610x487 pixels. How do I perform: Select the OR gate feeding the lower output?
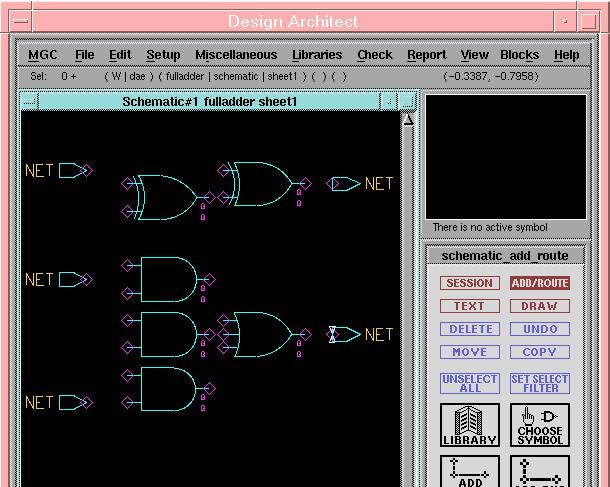[259, 334]
